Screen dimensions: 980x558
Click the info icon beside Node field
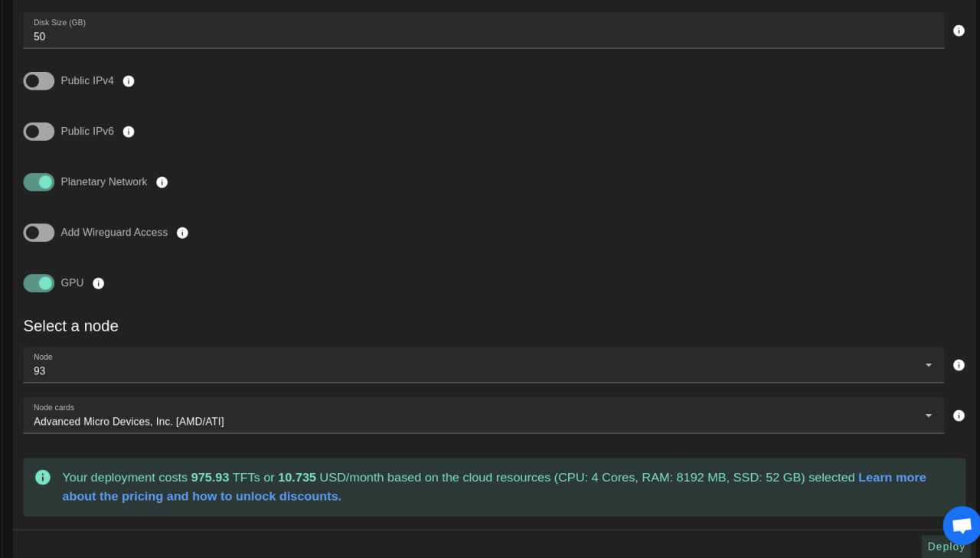(x=959, y=365)
